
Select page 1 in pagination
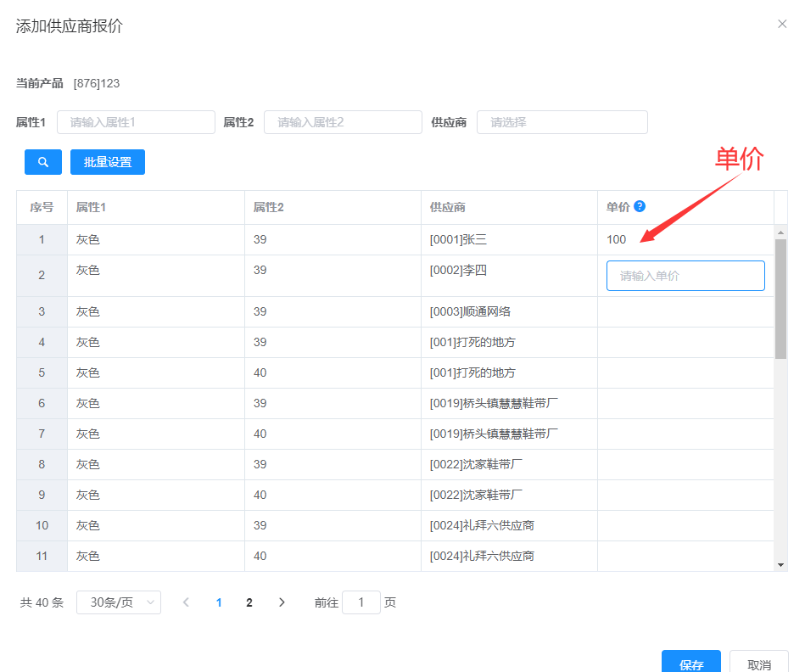click(219, 602)
